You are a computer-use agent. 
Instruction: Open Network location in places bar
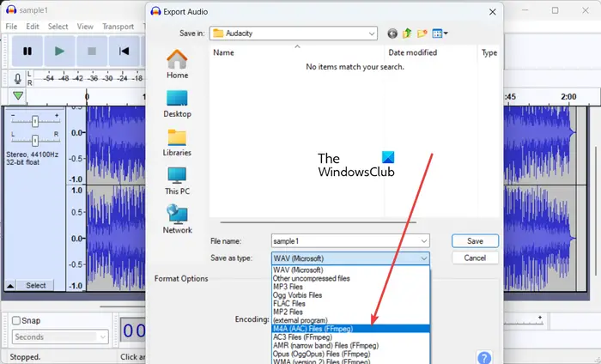(177, 219)
